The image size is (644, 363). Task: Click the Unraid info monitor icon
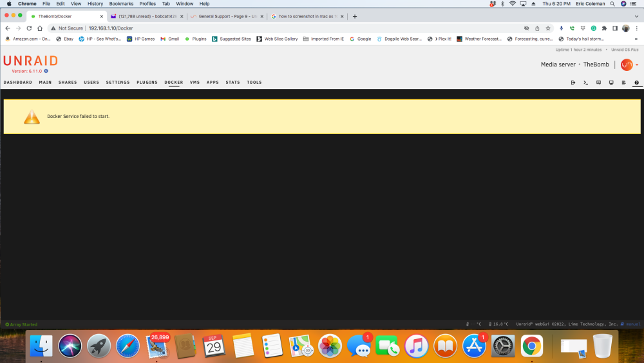click(x=611, y=83)
